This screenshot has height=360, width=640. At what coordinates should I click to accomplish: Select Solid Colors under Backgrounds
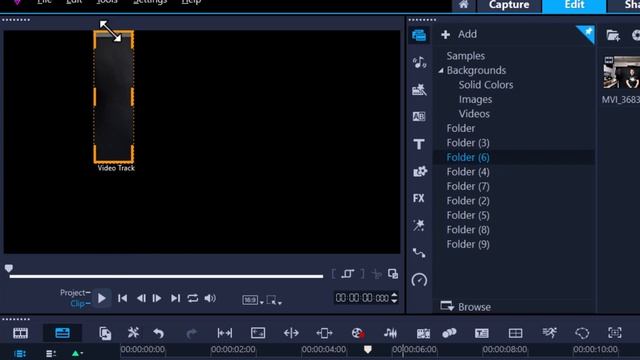tap(486, 85)
